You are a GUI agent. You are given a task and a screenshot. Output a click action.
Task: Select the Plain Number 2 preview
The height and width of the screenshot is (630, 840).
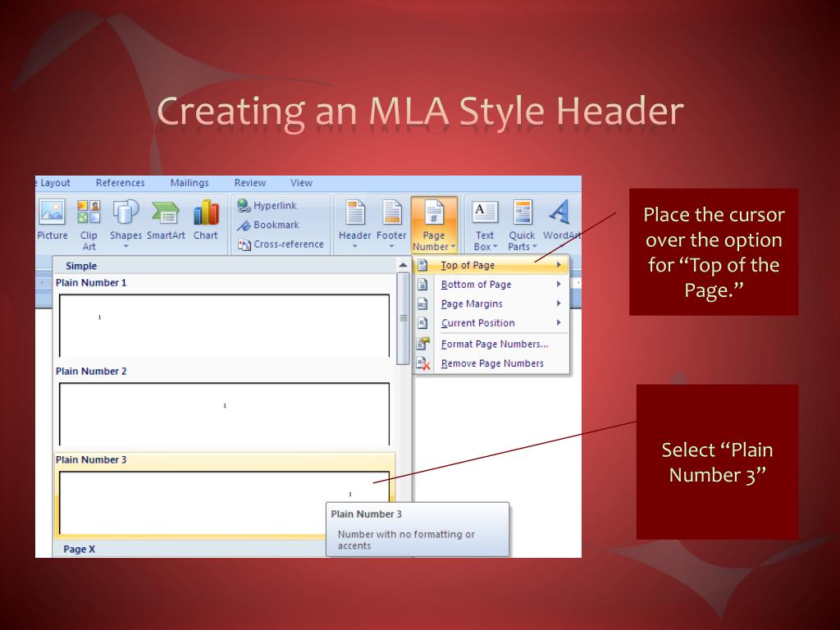[x=225, y=413]
